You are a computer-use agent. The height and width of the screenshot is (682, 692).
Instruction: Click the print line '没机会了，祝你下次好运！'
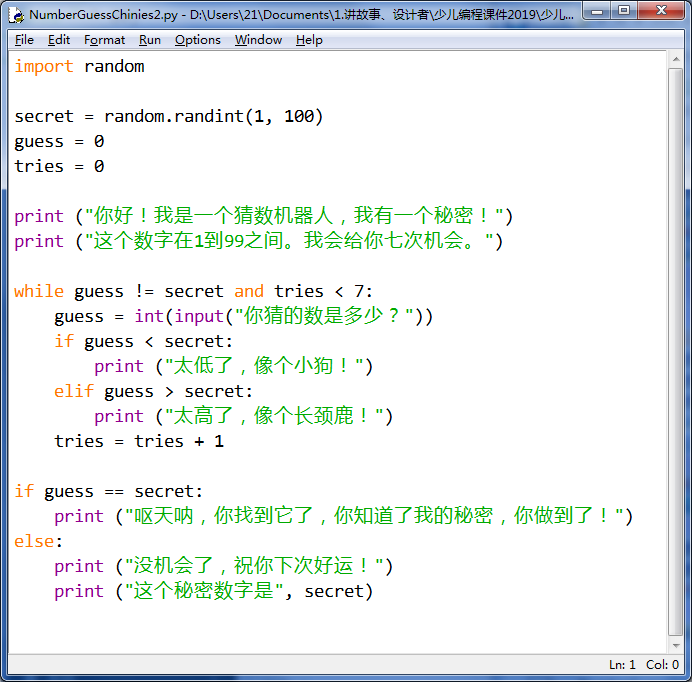click(x=224, y=566)
